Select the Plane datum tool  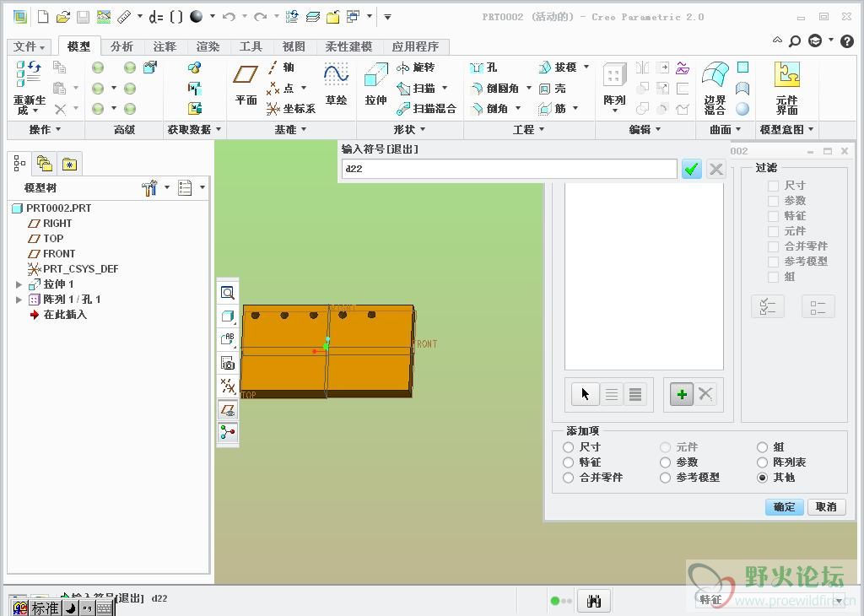coord(246,84)
